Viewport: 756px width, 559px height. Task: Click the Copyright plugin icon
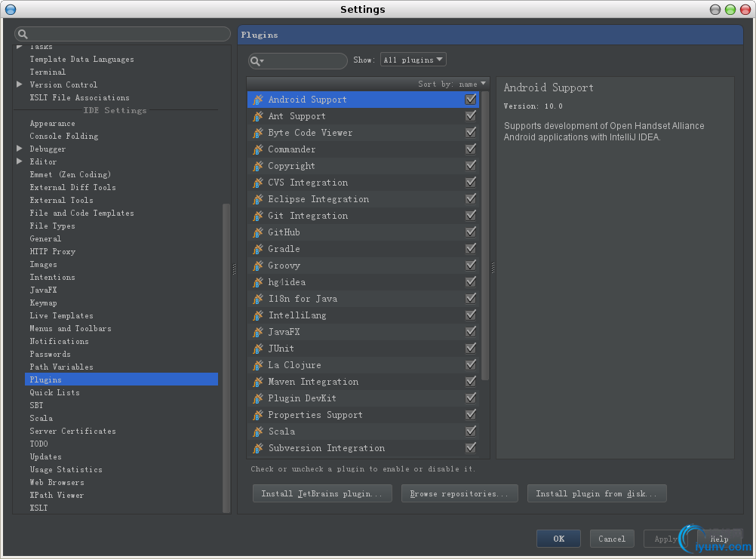pyautogui.click(x=258, y=166)
